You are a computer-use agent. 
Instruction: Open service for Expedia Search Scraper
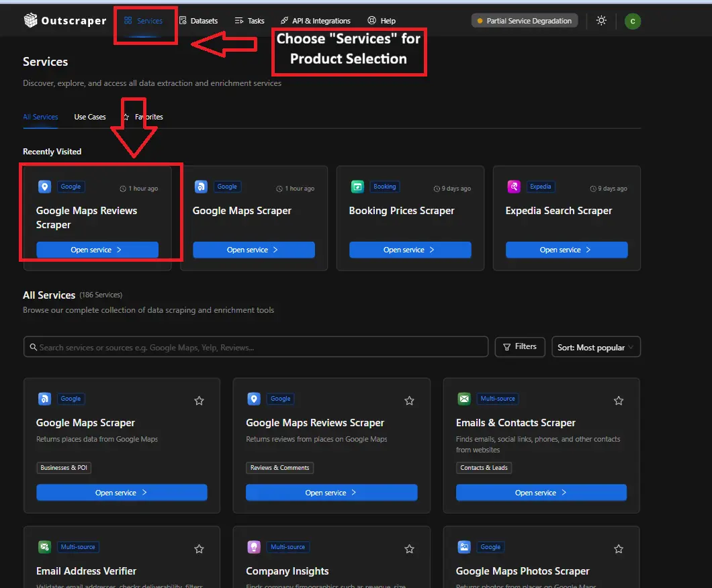point(566,250)
